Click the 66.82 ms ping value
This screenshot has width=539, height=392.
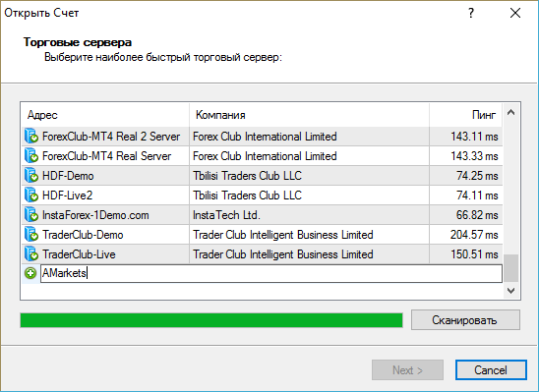tap(477, 215)
